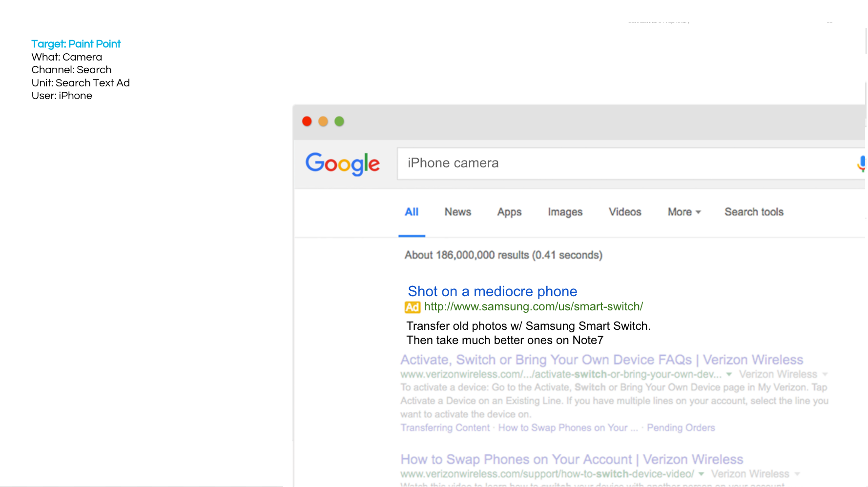Switch to the News tab
This screenshot has width=868, height=487.
point(457,212)
